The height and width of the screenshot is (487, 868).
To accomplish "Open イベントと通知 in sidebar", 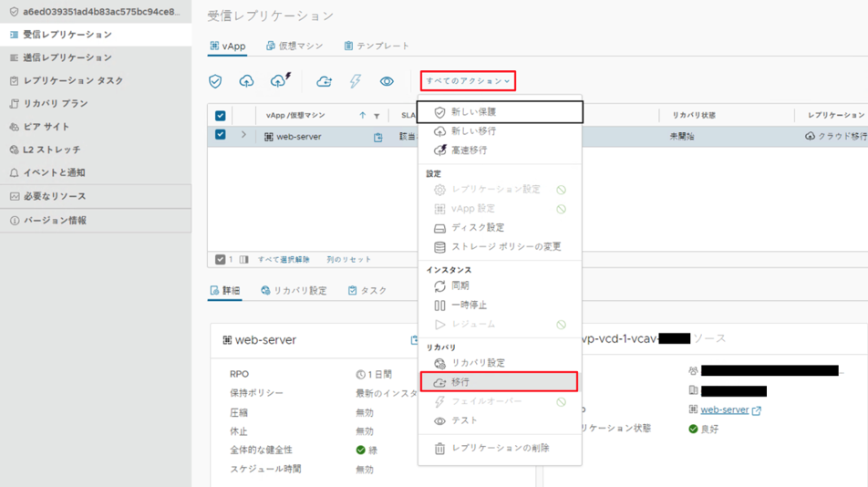I will pos(96,172).
